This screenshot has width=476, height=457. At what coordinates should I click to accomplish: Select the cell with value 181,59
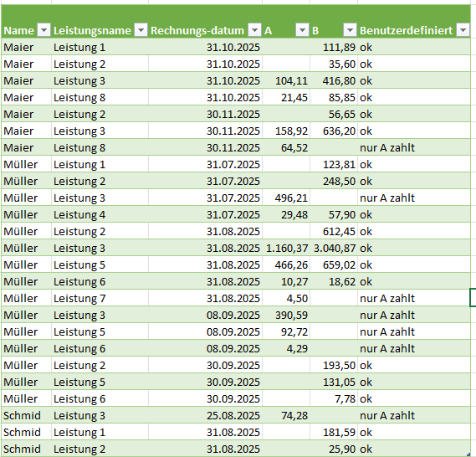coord(334,432)
